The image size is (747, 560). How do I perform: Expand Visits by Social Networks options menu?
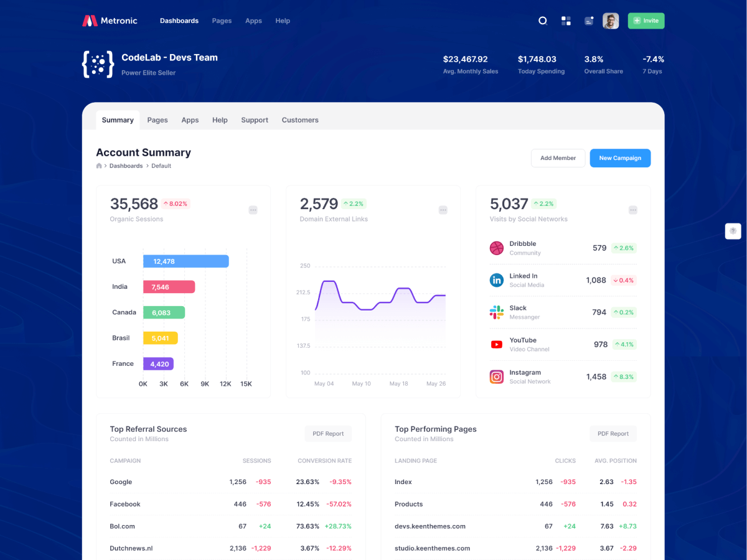(x=632, y=210)
